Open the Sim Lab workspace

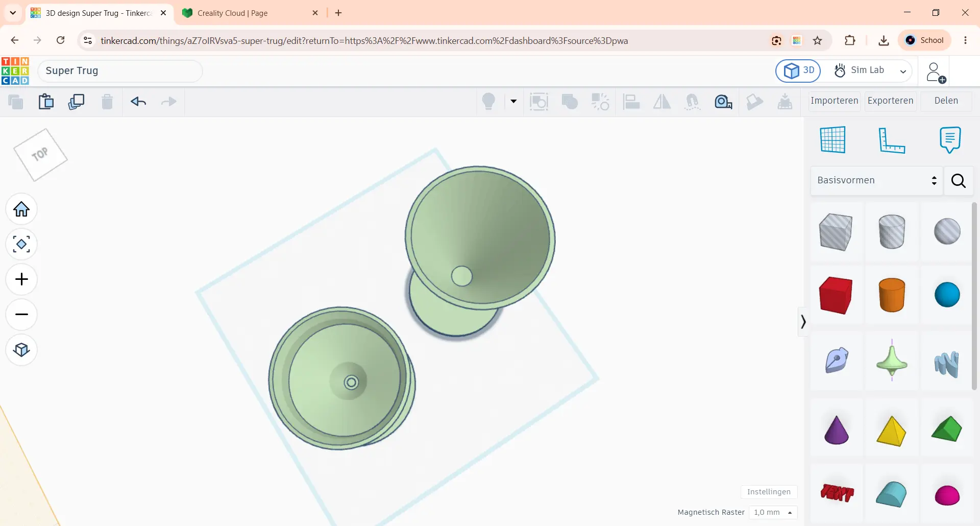pyautogui.click(x=859, y=70)
